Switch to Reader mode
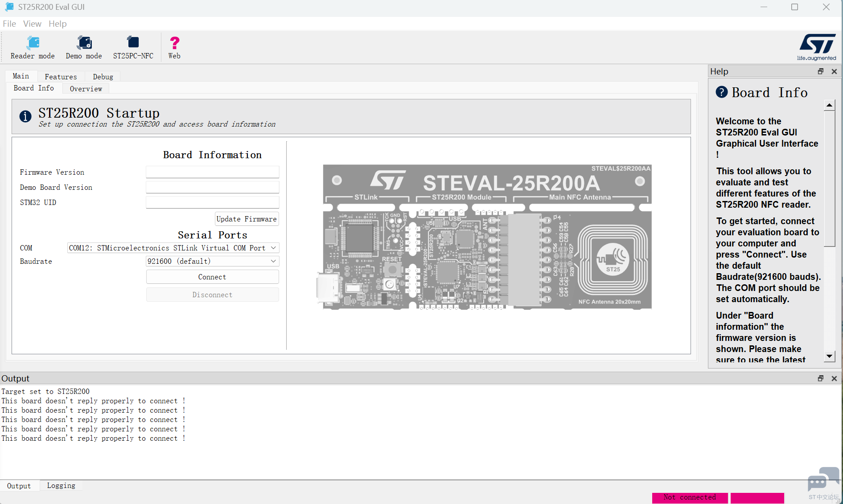The image size is (843, 504). tap(33, 47)
